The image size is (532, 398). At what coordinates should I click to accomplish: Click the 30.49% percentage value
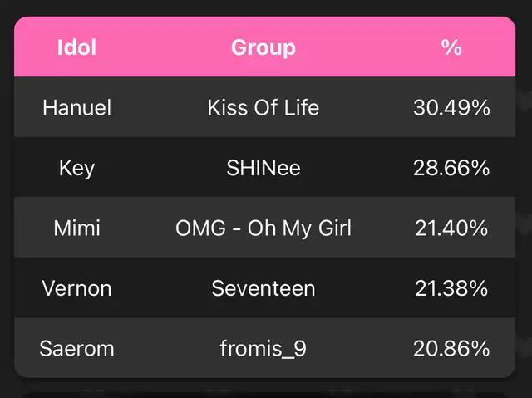(451, 108)
